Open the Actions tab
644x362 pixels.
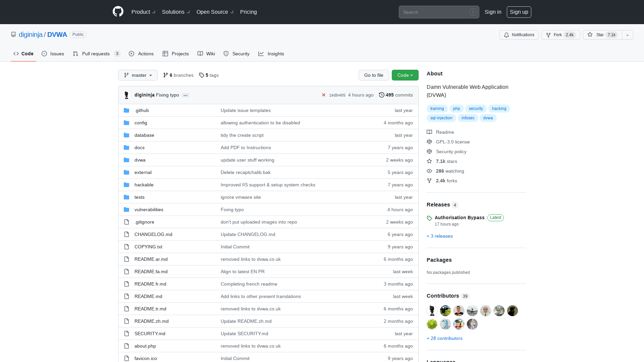(x=141, y=54)
